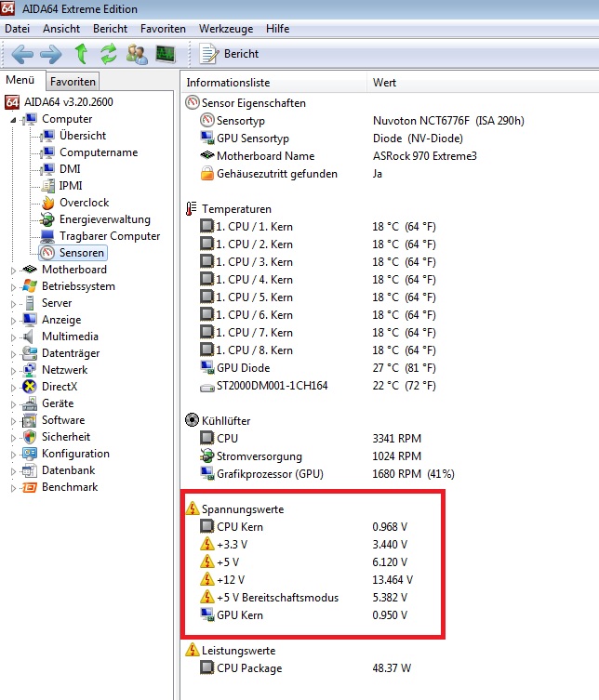
Task: Select the 1. CPU / 8. Kern row
Action: (x=317, y=350)
